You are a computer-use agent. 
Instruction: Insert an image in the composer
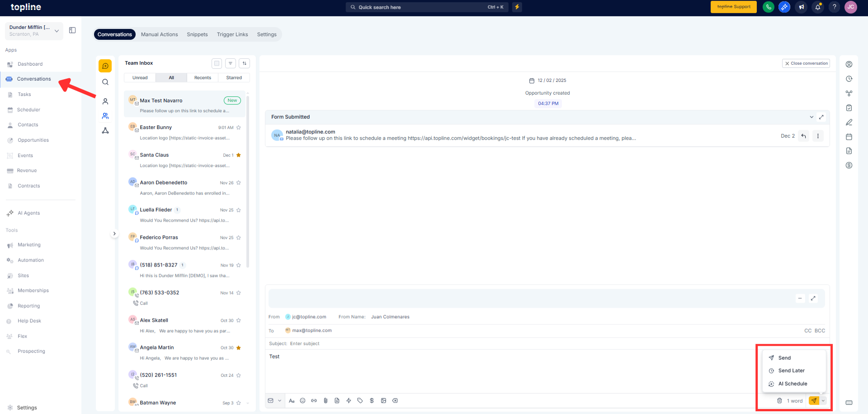pos(383,401)
